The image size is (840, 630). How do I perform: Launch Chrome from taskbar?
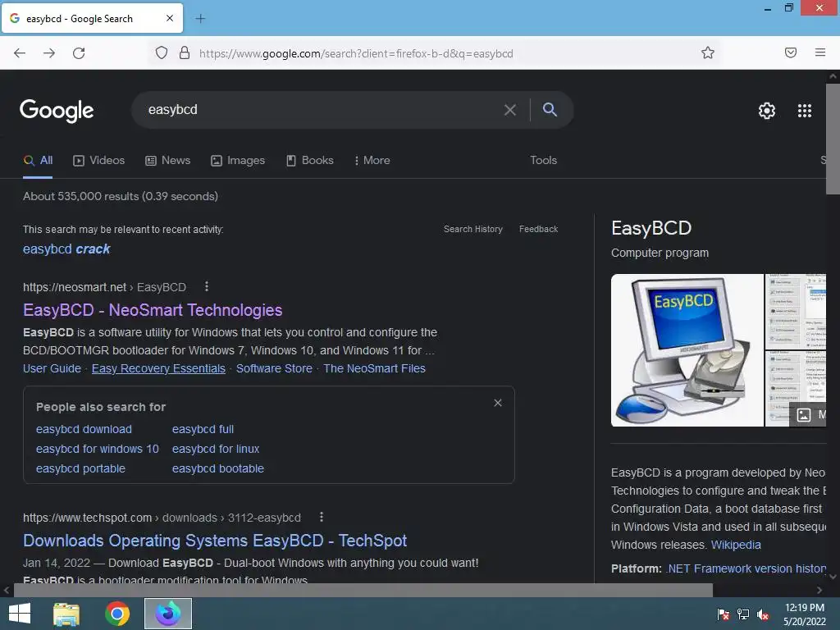[x=117, y=614]
